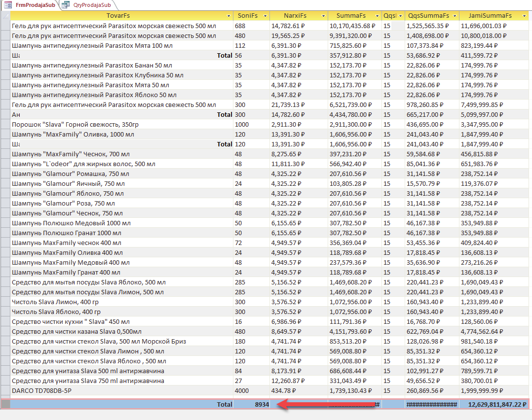Image resolution: width=532 pixels, height=420 pixels.
Task: Switch to the FrmProdajaSub tab
Action: pyautogui.click(x=36, y=5)
